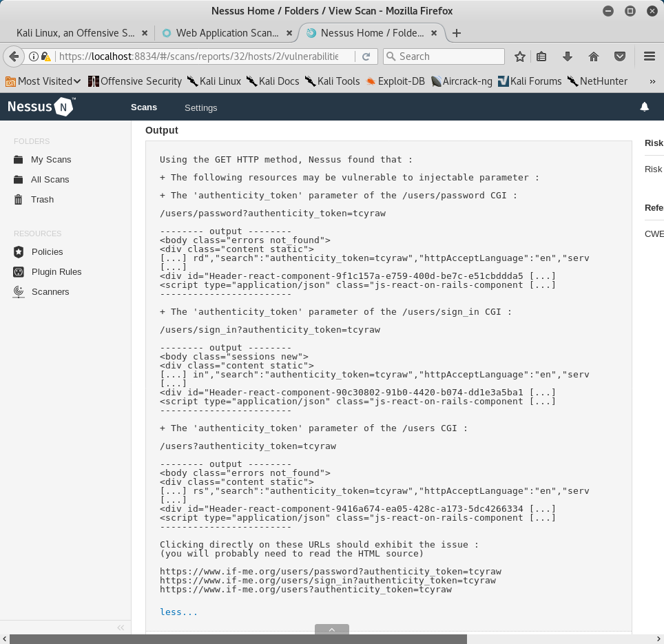Open the Scans menu in Nessus
Viewport: 664px width, 644px height.
(x=144, y=107)
